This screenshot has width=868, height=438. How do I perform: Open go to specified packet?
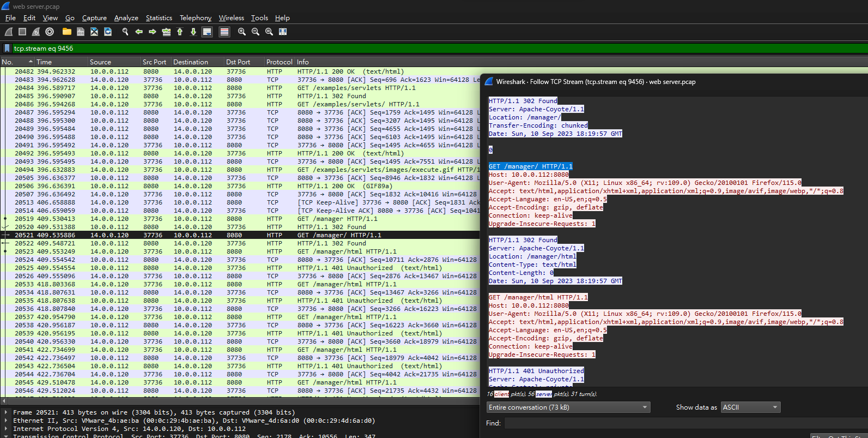pos(166,32)
